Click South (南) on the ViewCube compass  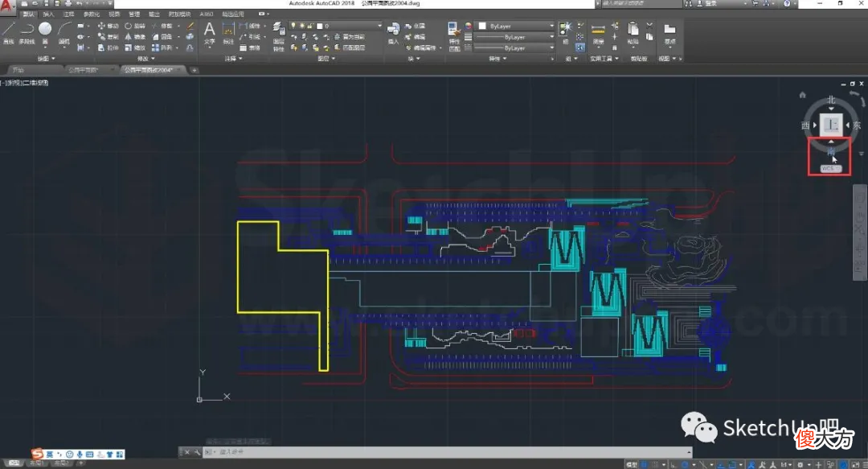point(831,150)
